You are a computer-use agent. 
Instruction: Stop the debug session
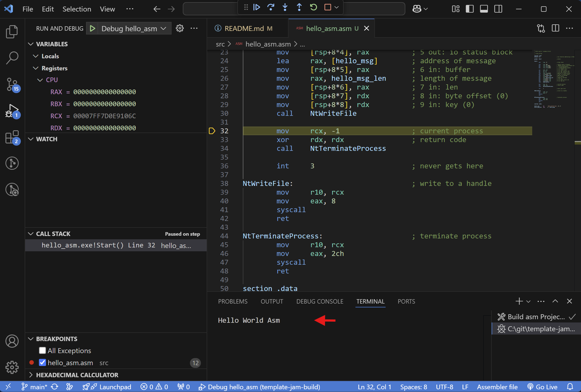[x=328, y=7]
